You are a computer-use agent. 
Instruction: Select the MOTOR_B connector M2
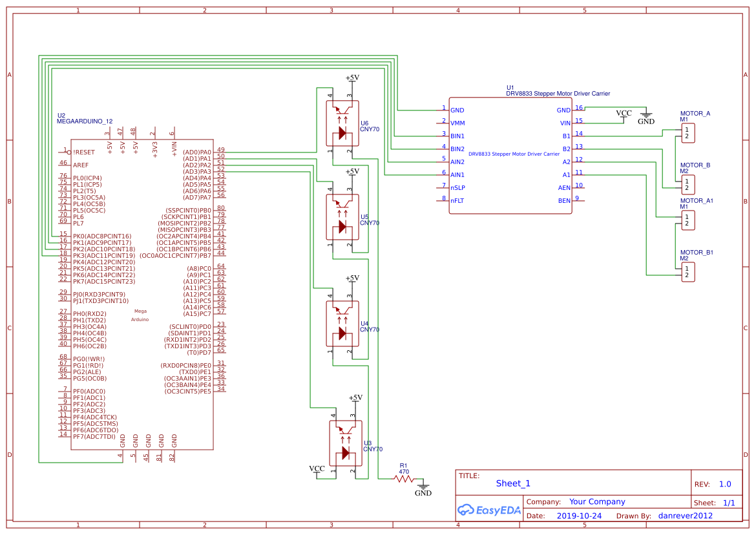(x=688, y=185)
